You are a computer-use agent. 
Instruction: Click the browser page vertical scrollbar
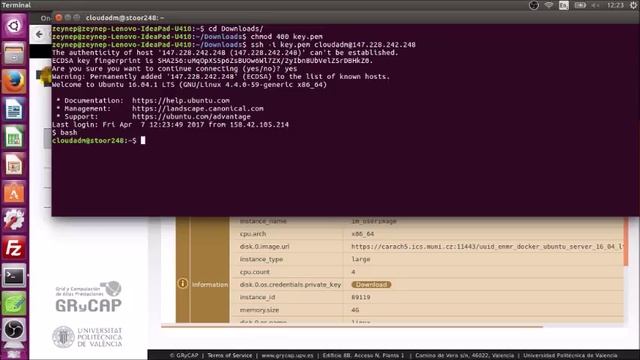626,241
